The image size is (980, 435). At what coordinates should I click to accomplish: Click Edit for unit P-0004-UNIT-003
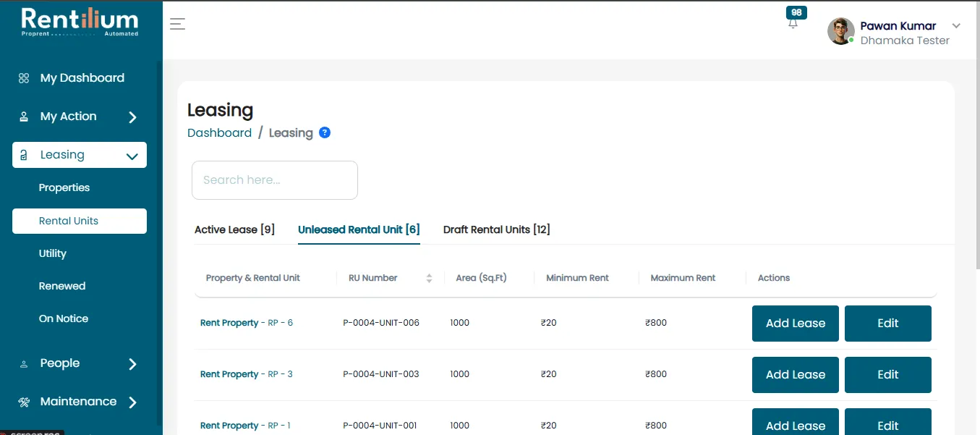pyautogui.click(x=888, y=375)
